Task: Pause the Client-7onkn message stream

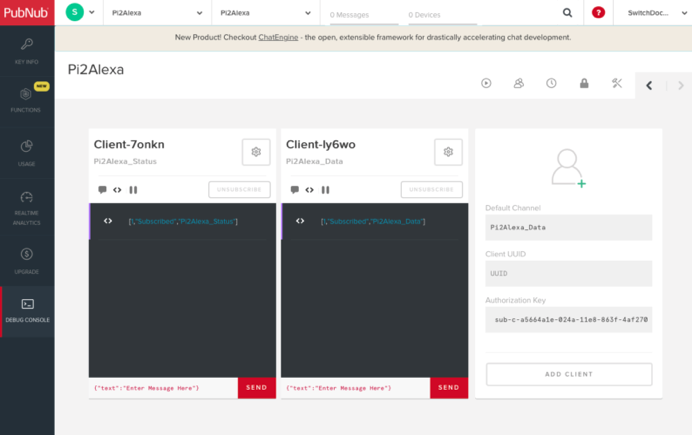Action: 133,190
